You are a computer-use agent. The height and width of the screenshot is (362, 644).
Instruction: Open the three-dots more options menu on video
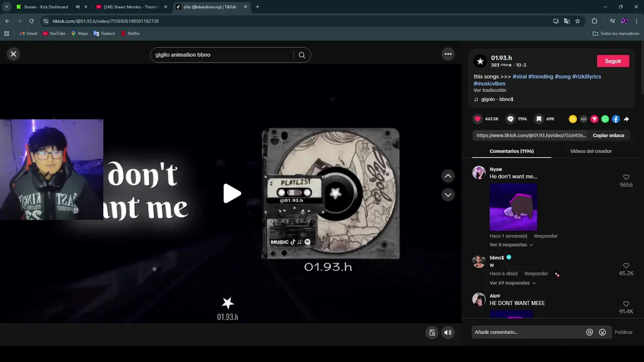pyautogui.click(x=448, y=54)
